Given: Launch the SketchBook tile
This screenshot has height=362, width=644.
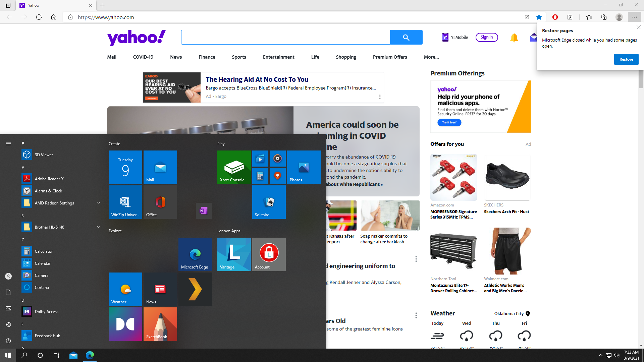Looking at the screenshot, I should [160, 324].
